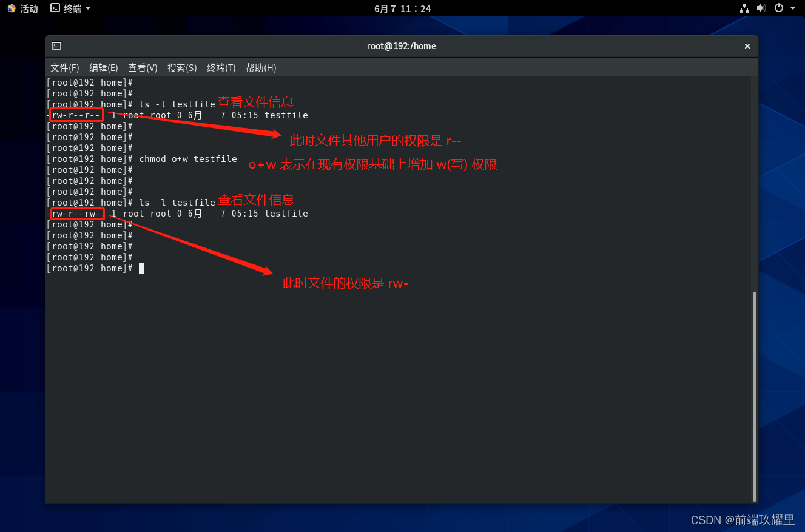
Task: Open the 活动 (Activities) overview
Action: coord(22,8)
